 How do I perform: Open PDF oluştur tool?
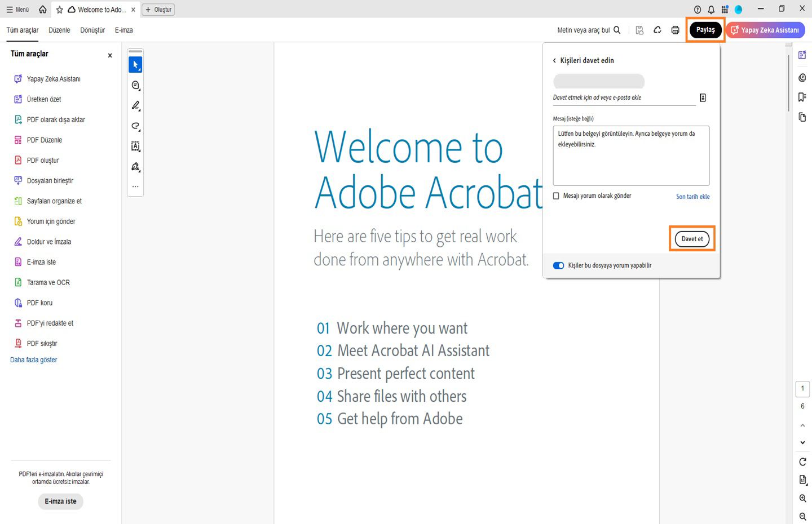point(37,160)
